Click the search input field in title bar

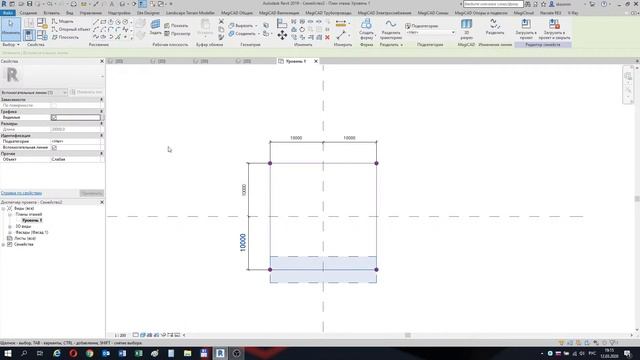[x=493, y=4]
